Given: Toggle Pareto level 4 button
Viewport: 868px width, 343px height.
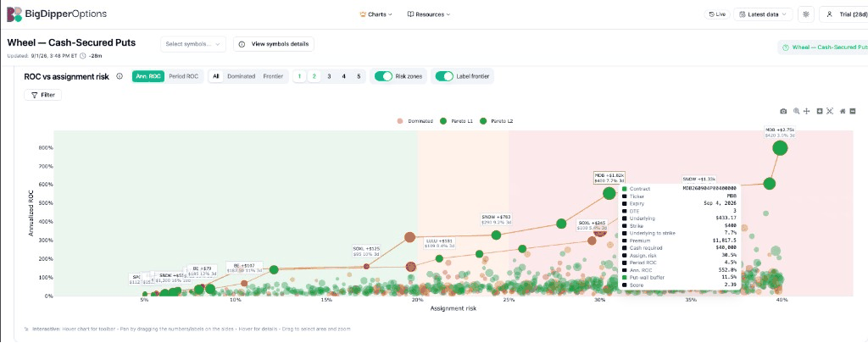Looking at the screenshot, I should (x=344, y=76).
